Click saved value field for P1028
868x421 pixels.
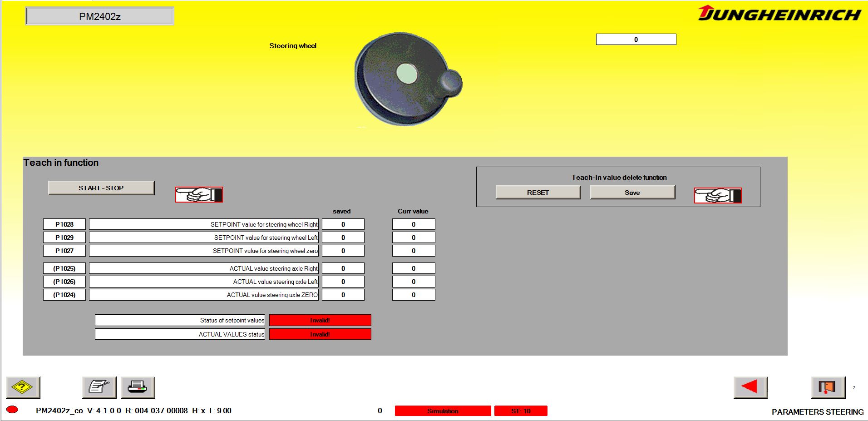tap(343, 223)
